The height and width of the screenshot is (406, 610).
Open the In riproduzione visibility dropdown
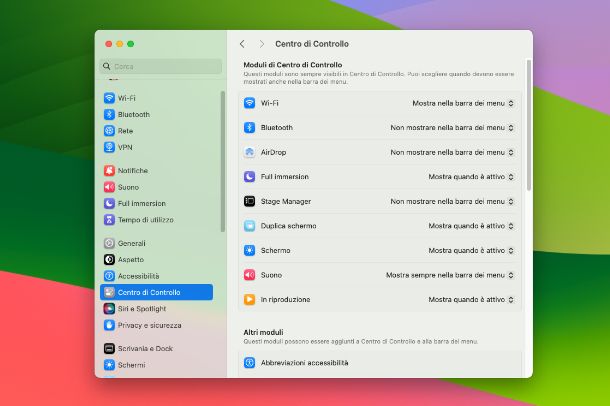tap(471, 299)
